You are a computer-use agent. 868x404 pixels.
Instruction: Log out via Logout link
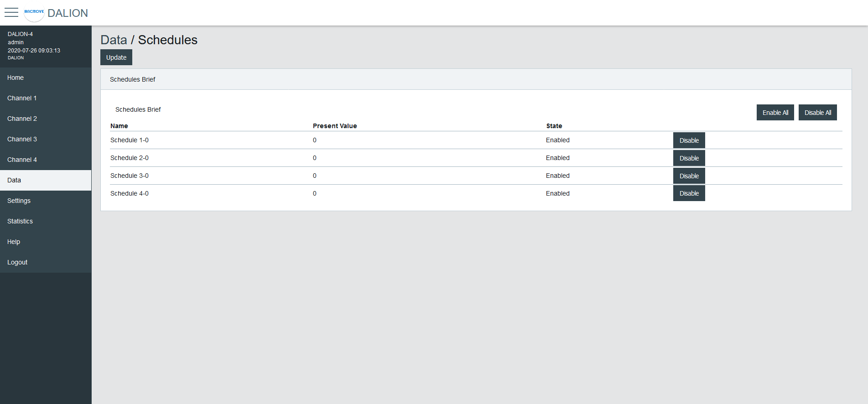pyautogui.click(x=17, y=262)
